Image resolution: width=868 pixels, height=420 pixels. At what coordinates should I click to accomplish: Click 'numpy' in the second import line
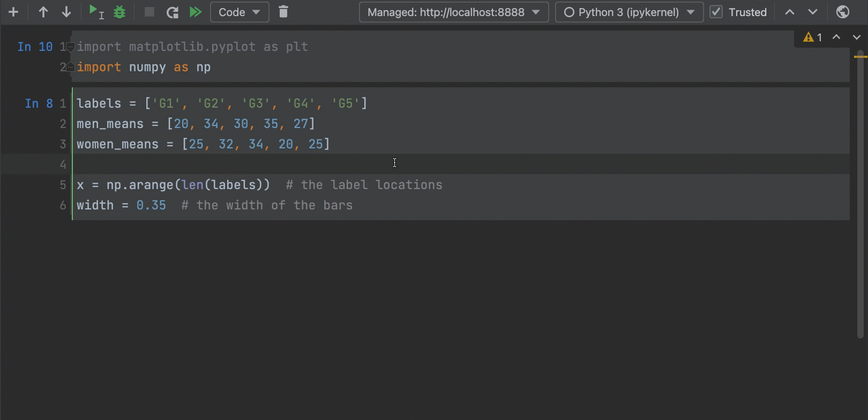tap(147, 67)
